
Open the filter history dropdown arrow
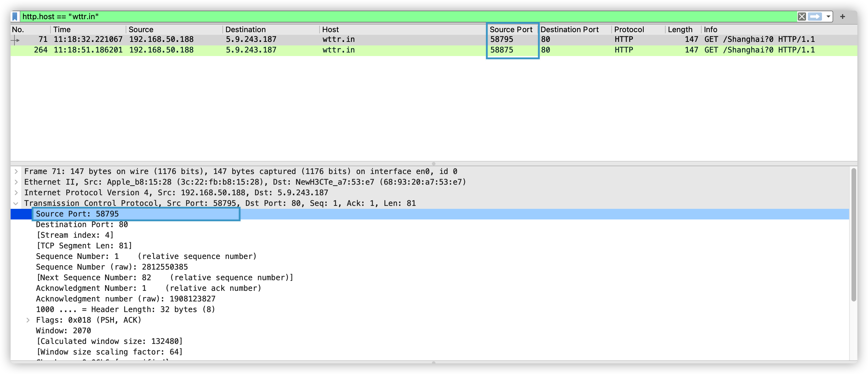coord(828,17)
